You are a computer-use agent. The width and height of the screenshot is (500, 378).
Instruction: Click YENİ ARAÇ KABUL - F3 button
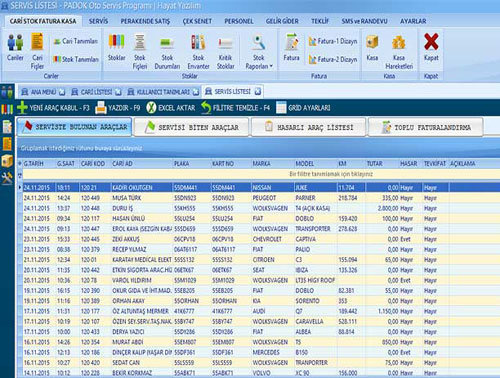click(x=53, y=108)
